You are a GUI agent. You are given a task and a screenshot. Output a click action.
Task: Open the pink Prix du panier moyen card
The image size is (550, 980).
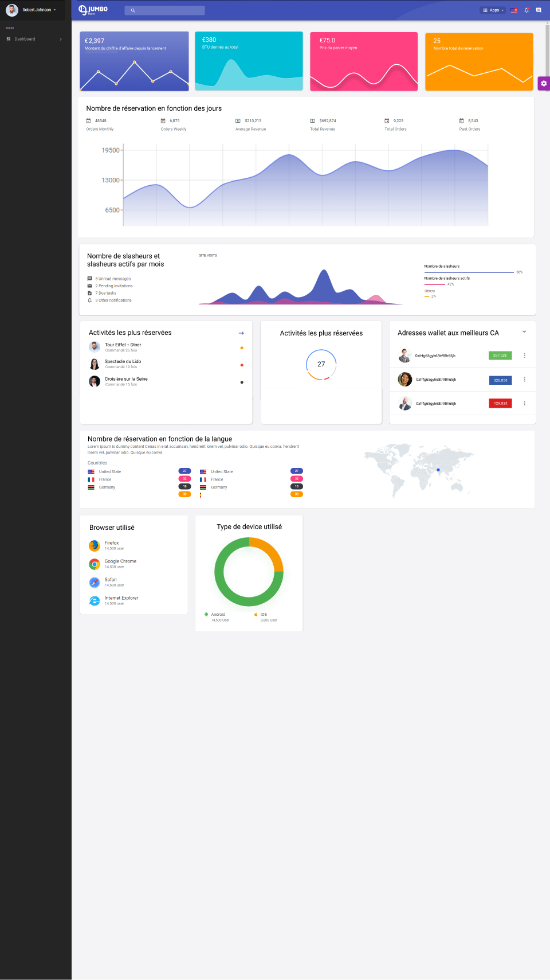(364, 61)
